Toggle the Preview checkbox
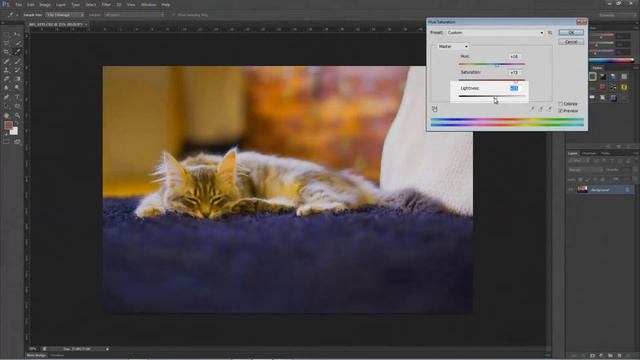The image size is (640, 360). pos(560,111)
